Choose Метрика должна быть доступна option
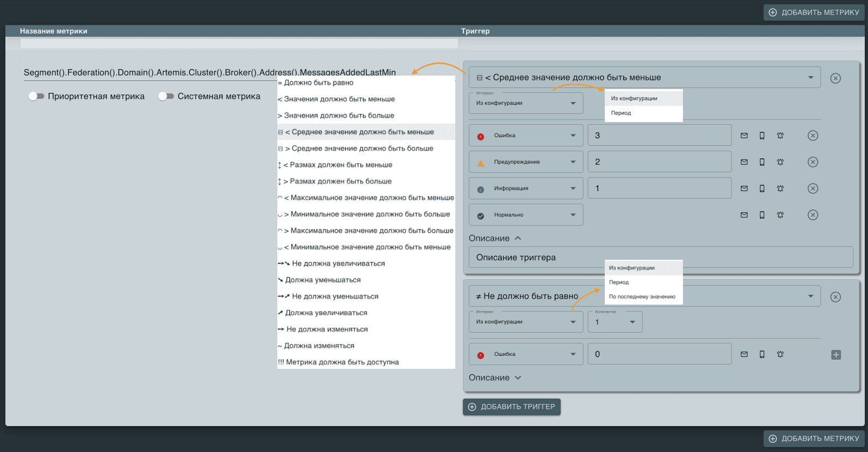Viewport: 868px width, 452px height. click(343, 362)
